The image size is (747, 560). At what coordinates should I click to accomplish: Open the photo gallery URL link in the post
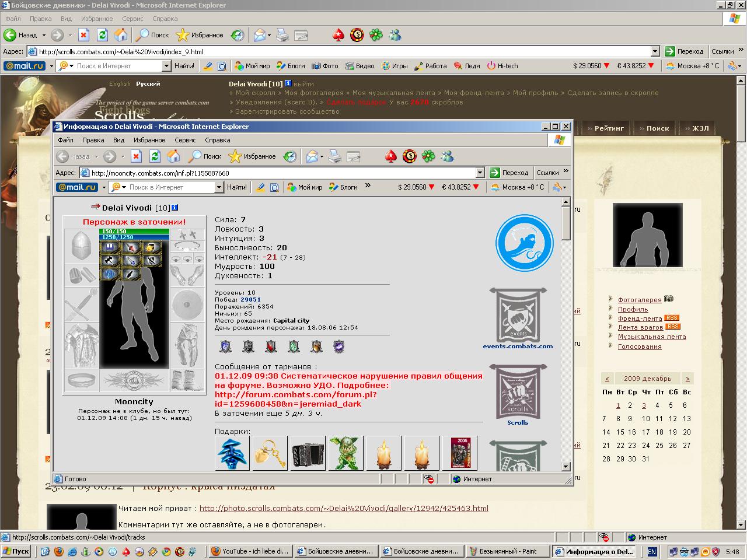point(344,508)
